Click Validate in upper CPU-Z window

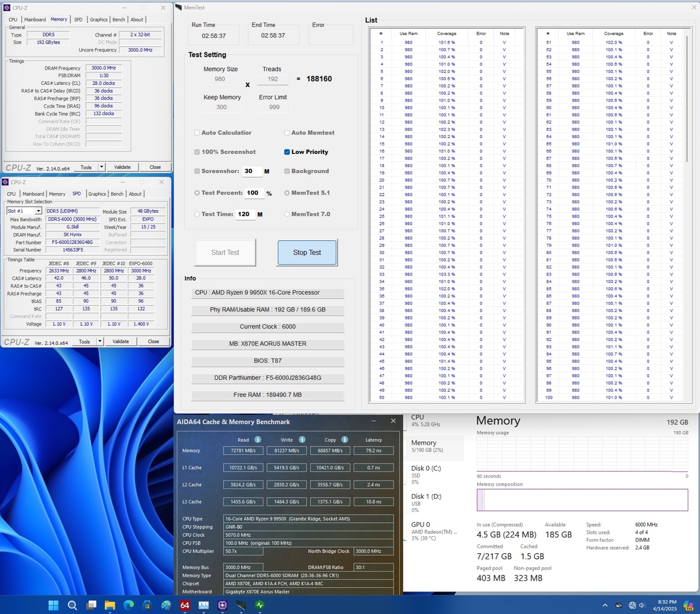point(122,167)
